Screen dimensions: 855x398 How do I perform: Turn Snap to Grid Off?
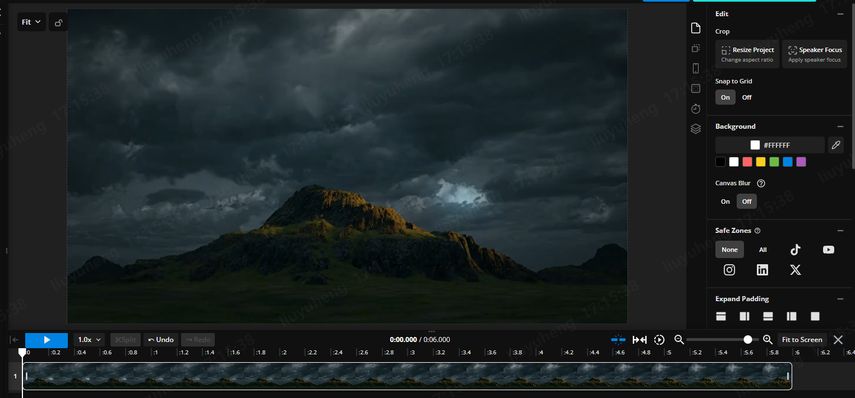(746, 98)
